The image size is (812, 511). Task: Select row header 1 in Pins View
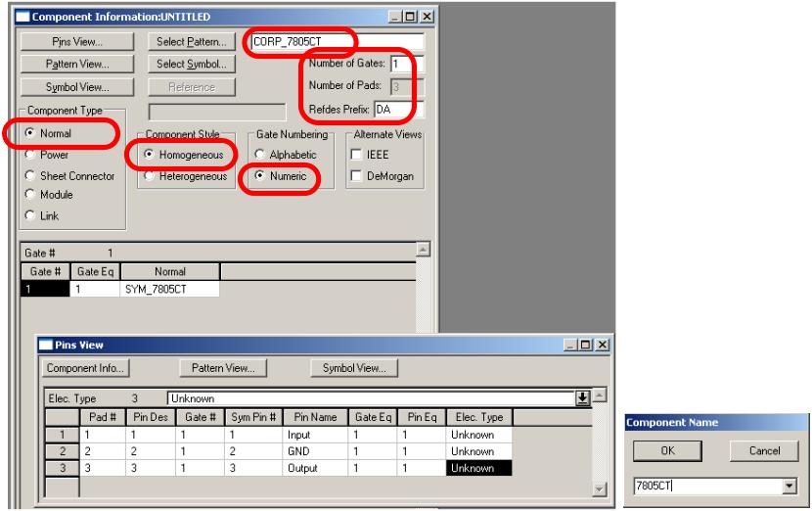point(63,435)
